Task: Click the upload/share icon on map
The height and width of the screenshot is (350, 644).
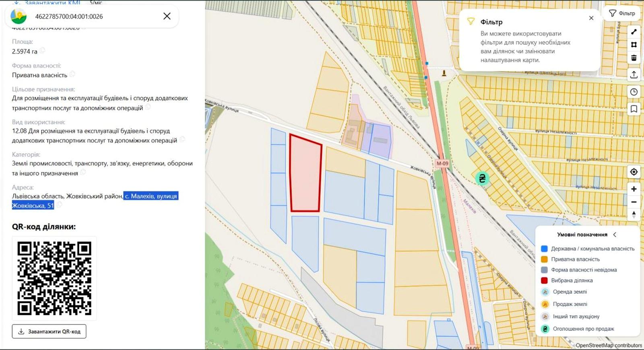Action: pos(634,75)
